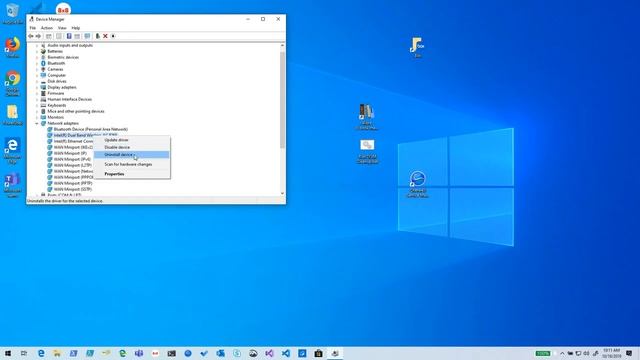Screen dimensions: 640x360
Task: Open Task View on the taskbar
Action: pos(24,353)
